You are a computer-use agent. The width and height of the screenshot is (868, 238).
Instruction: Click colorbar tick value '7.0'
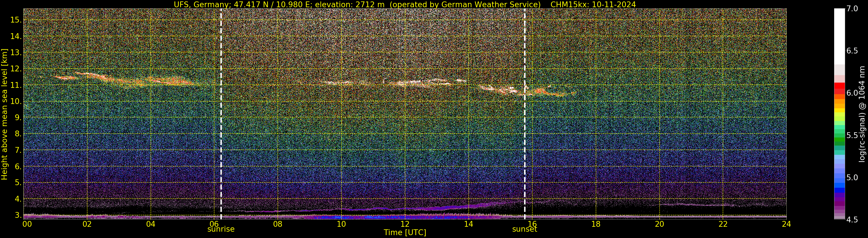[x=852, y=8]
